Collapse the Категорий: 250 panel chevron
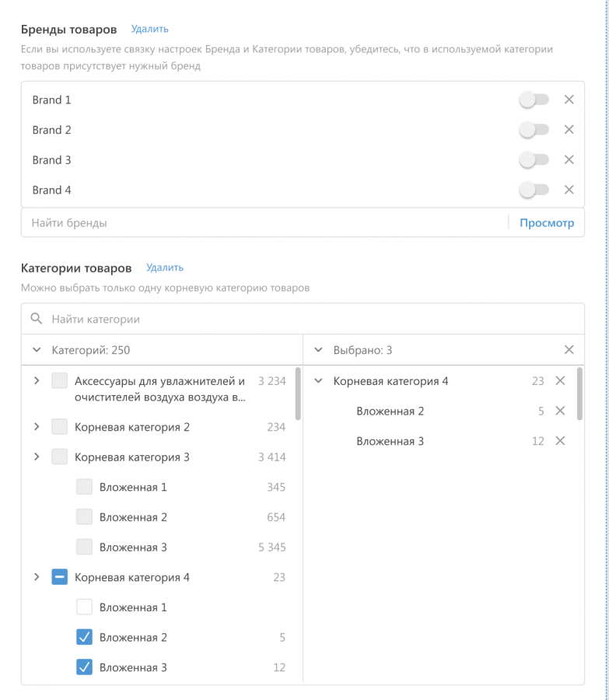 (x=37, y=350)
